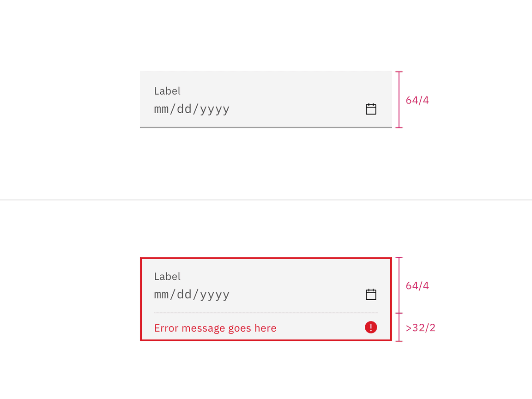Select the ">32/2" measurement annotation
Viewport: 532px width, 399px height.
[420, 328]
